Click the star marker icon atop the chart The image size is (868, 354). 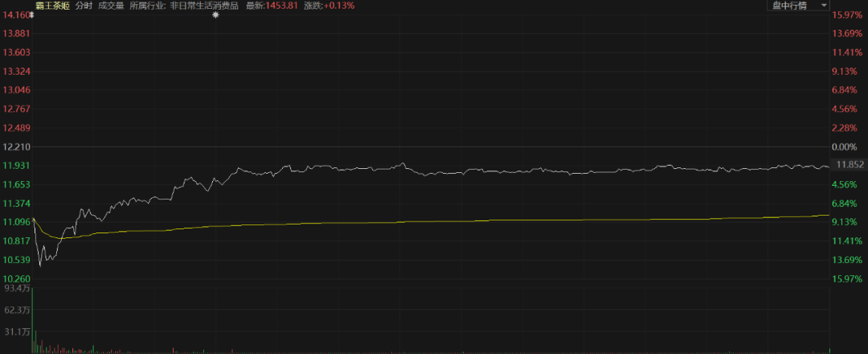coord(215,15)
